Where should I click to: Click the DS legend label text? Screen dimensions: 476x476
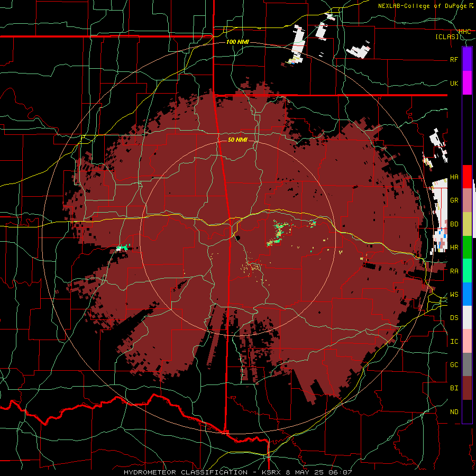tap(454, 318)
